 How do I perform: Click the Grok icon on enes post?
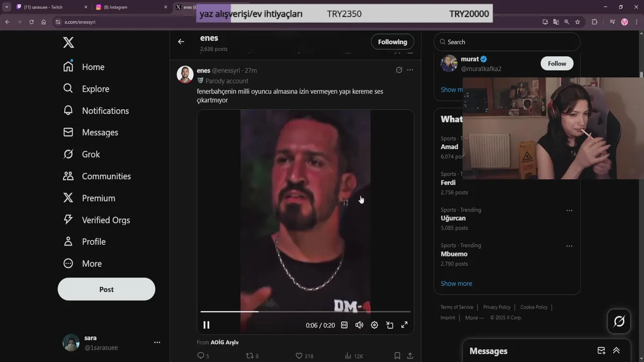399,70
